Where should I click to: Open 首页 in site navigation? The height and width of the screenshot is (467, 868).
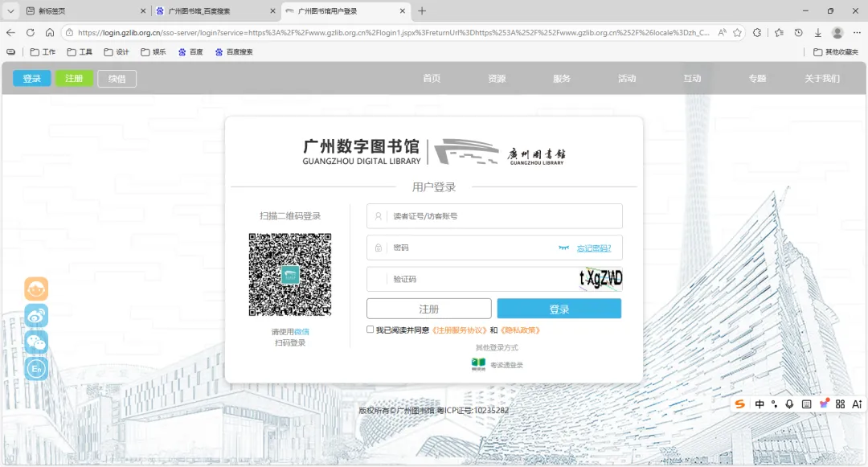tap(432, 79)
